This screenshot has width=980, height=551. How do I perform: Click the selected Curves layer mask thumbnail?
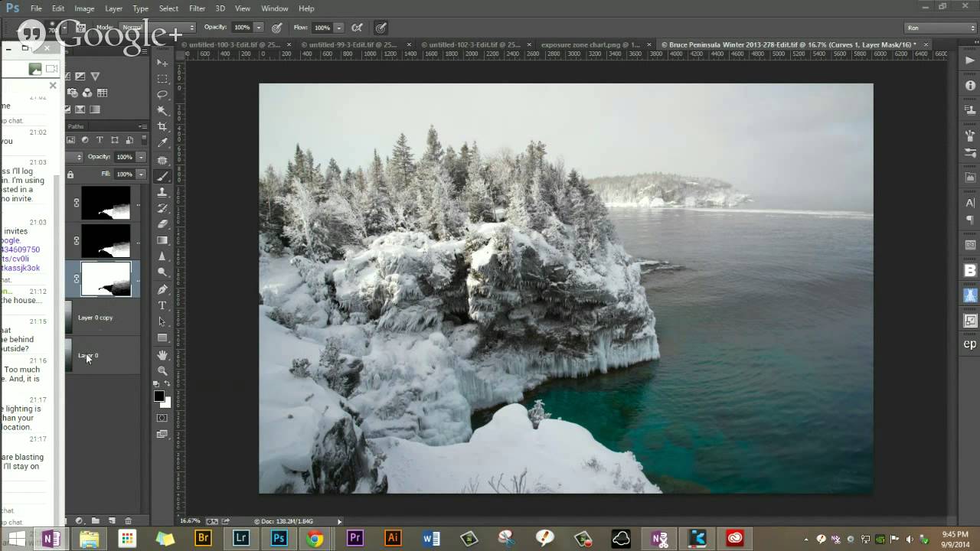[106, 279]
